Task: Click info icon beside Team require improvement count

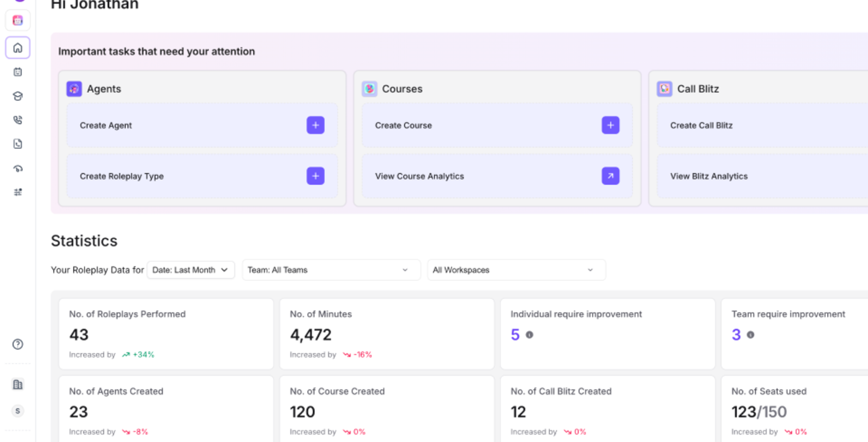Action: pos(750,335)
